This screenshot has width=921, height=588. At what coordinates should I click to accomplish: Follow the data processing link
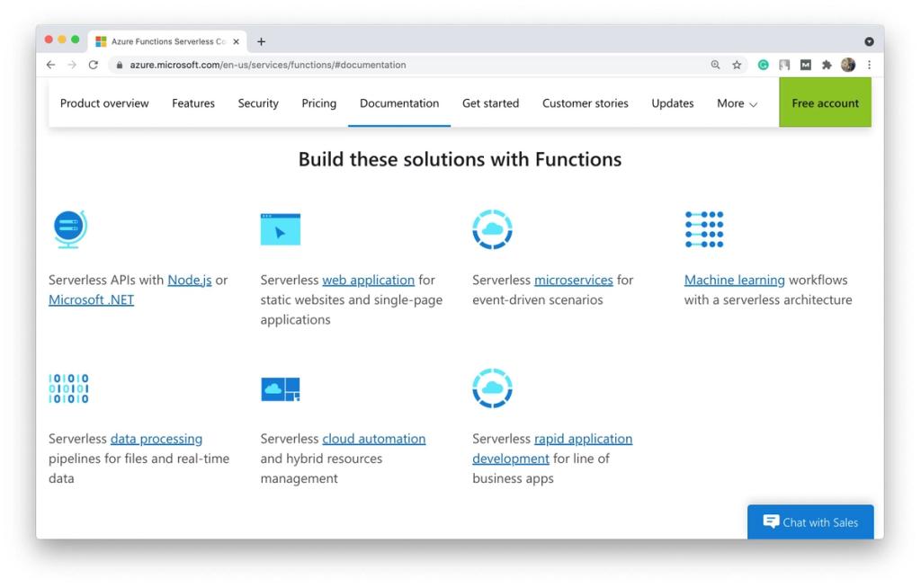pos(156,439)
